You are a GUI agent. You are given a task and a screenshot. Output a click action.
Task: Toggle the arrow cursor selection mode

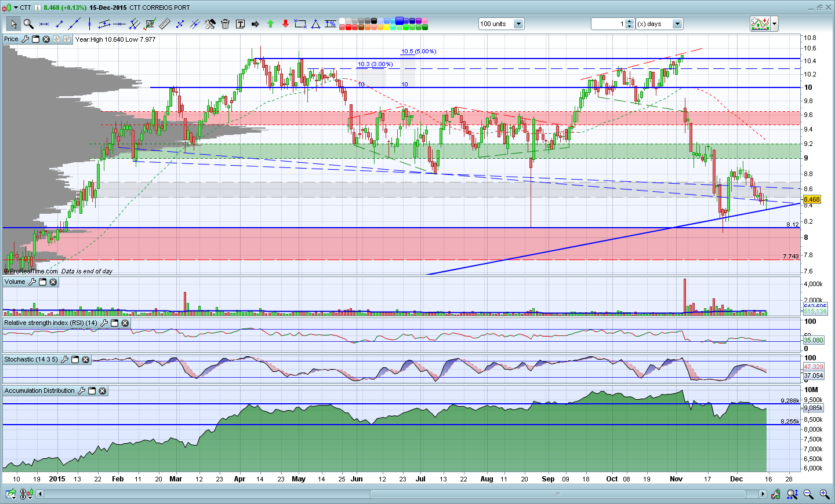(x=13, y=24)
